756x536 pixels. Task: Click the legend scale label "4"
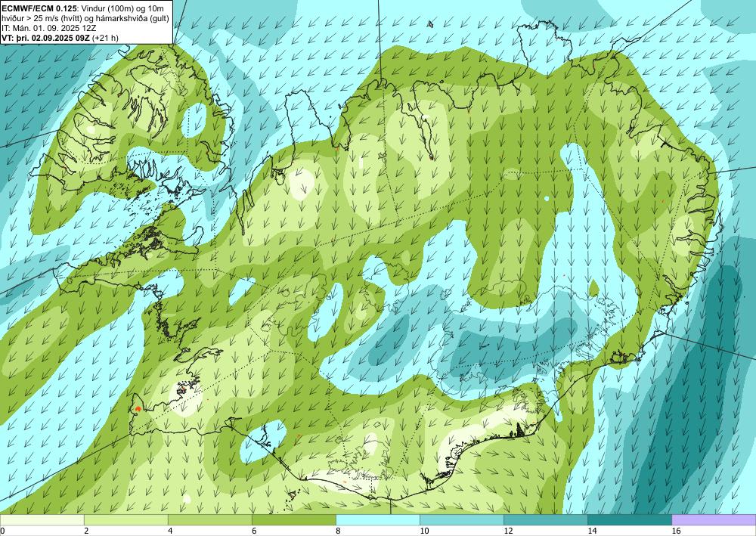pyautogui.click(x=170, y=531)
